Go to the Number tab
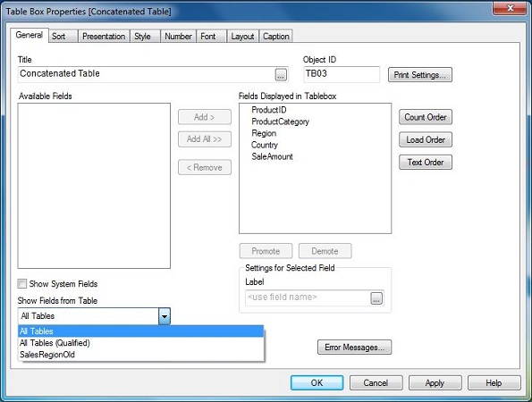Viewport: 532px width, 402px height. (x=178, y=37)
